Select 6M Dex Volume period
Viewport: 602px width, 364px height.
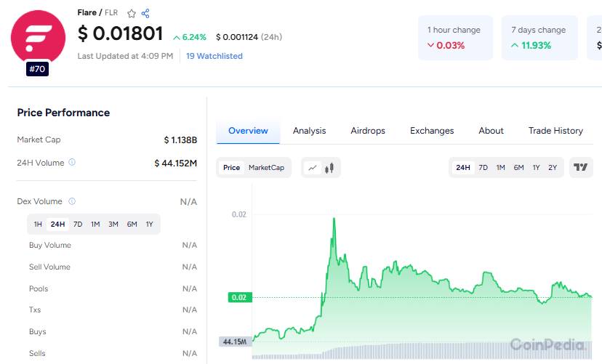click(132, 224)
